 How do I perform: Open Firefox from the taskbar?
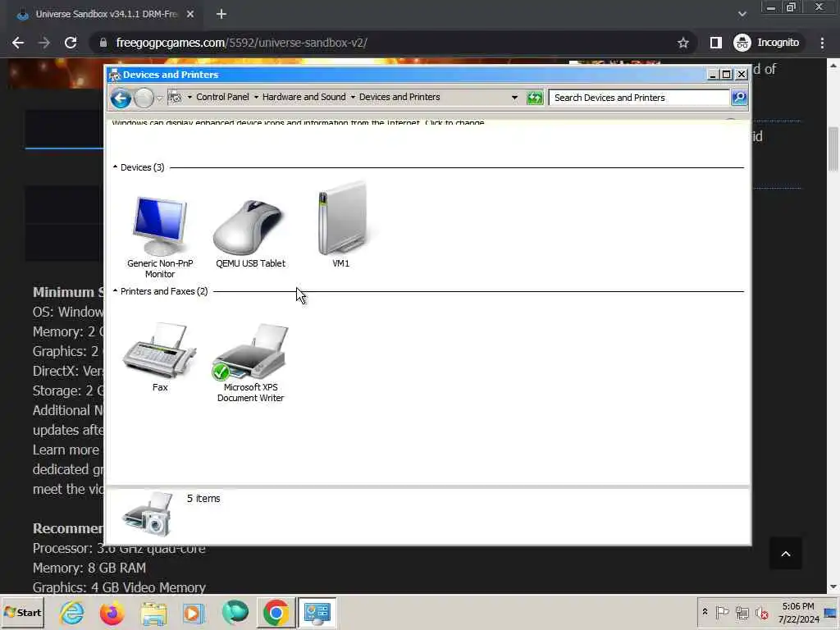coord(112,612)
